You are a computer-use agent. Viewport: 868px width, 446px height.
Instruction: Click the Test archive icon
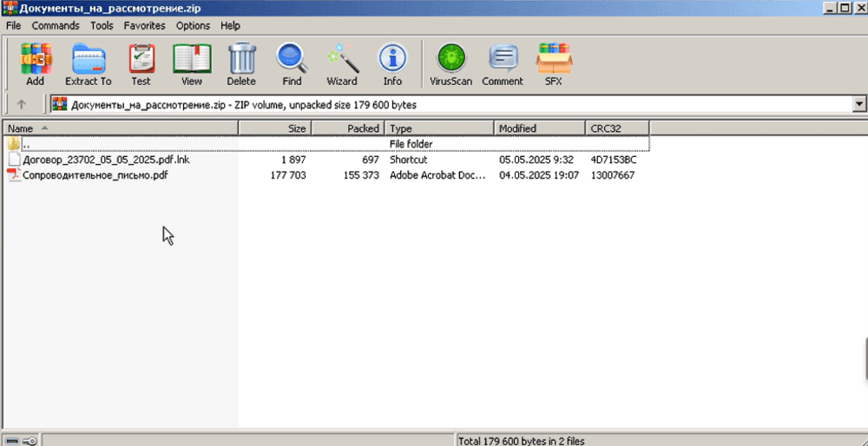pyautogui.click(x=141, y=64)
